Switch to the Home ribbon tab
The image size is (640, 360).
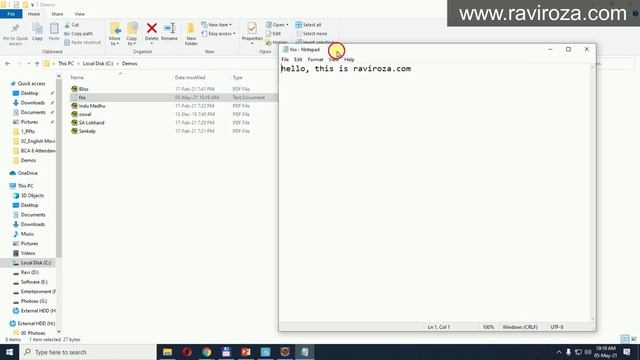pos(34,14)
